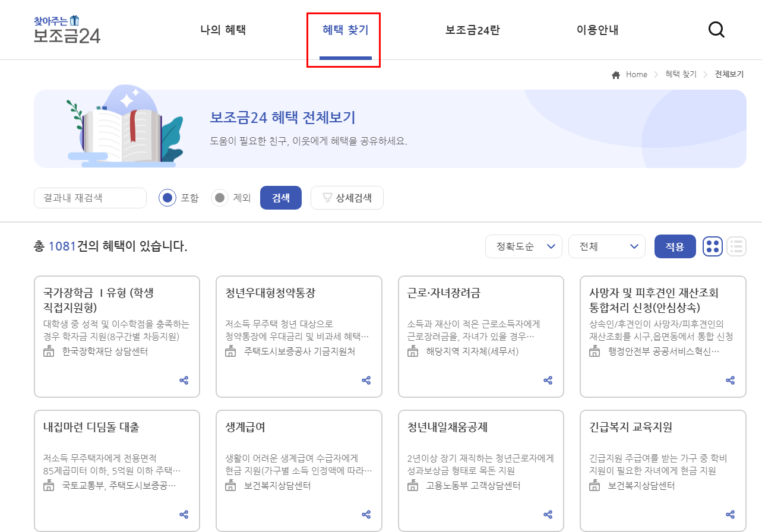Apply filters with 적용 button

click(x=675, y=246)
